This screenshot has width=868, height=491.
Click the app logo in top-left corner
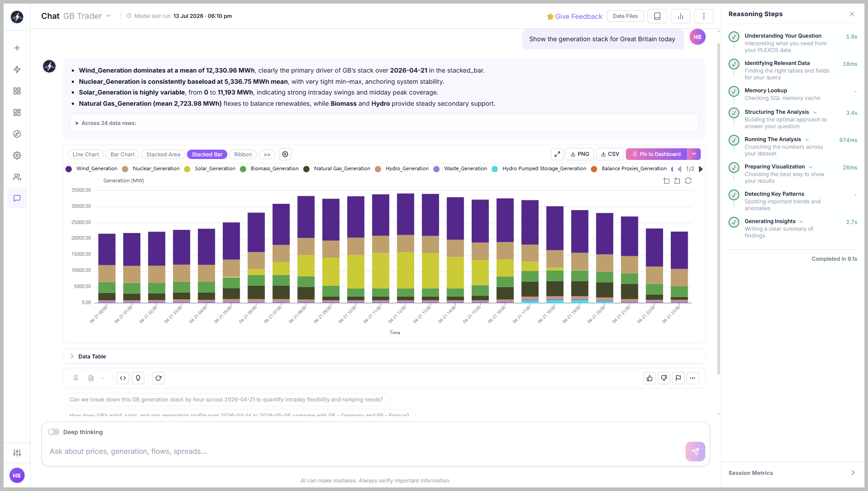[17, 17]
